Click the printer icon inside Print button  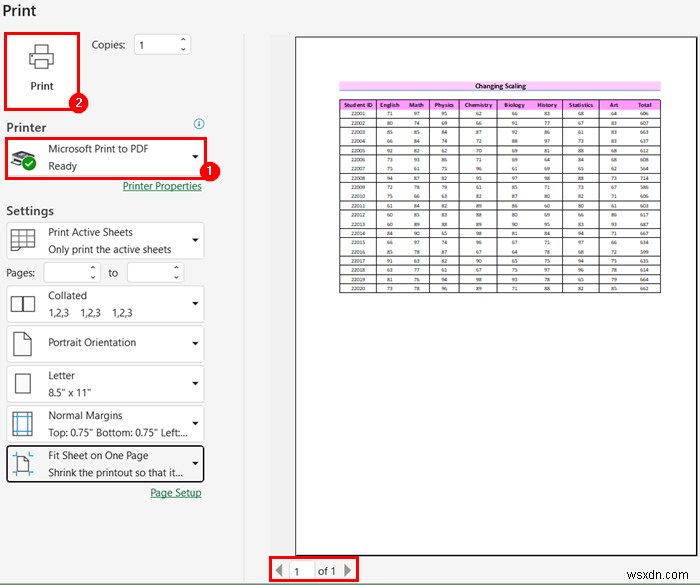click(42, 57)
